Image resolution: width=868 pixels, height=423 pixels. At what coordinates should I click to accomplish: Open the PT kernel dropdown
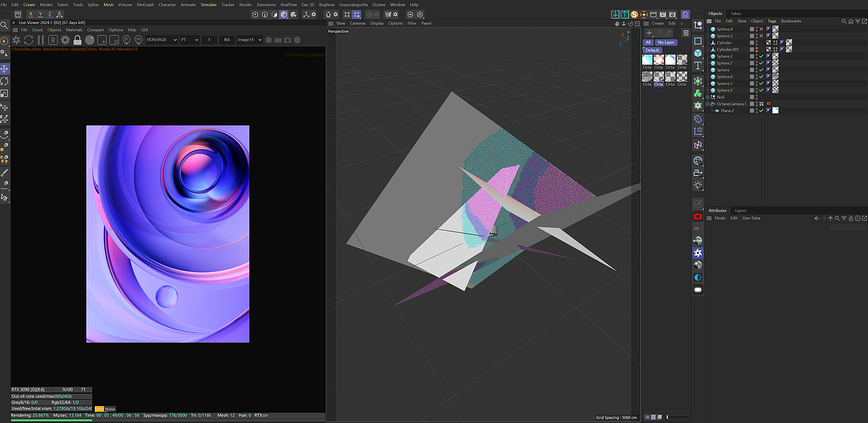click(x=189, y=40)
